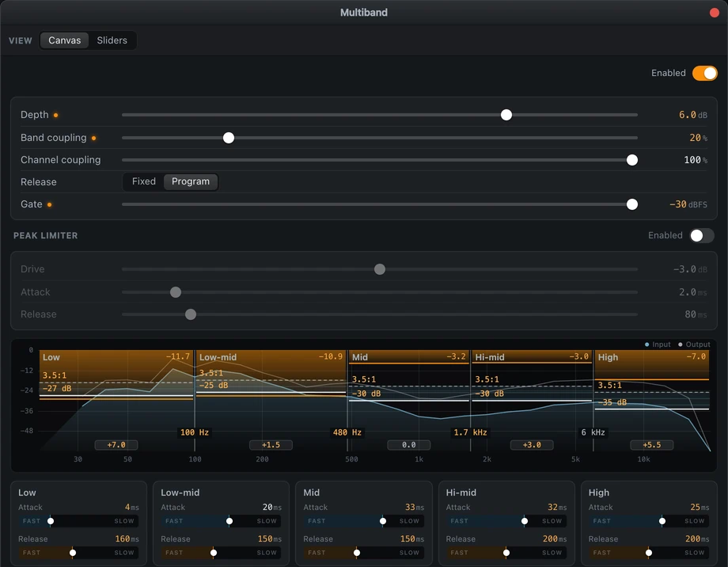The width and height of the screenshot is (728, 567).
Task: Click the Peak Limiter Attack slider handle
Action: pos(176,292)
